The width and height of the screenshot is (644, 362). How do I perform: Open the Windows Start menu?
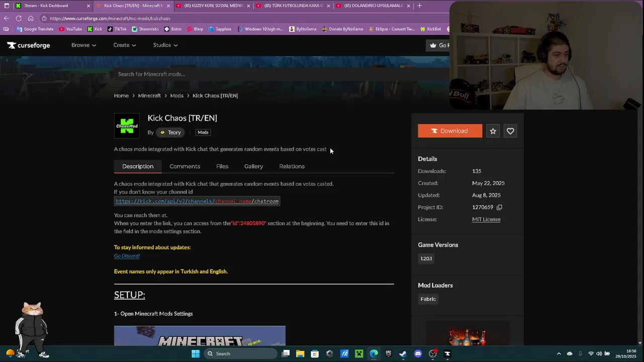point(196,354)
